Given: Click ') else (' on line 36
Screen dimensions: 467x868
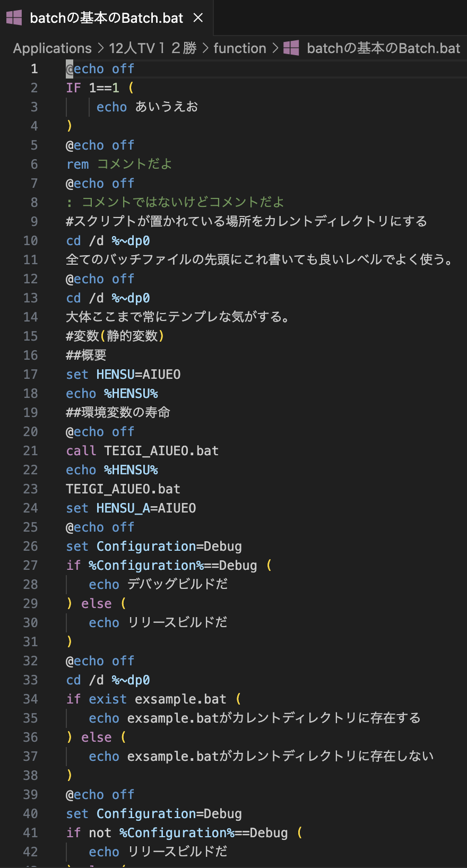Looking at the screenshot, I should (96, 737).
